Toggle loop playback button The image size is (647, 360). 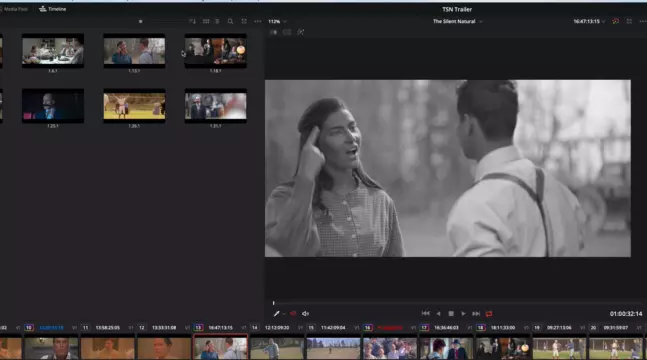point(489,314)
